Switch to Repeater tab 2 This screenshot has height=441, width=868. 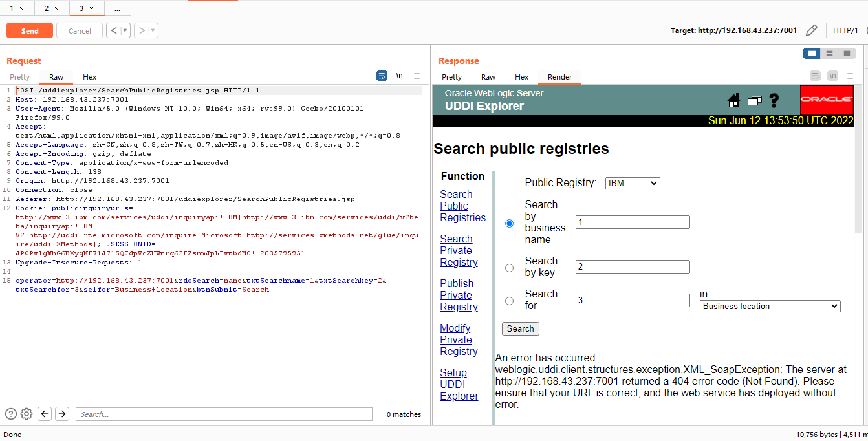[47, 8]
